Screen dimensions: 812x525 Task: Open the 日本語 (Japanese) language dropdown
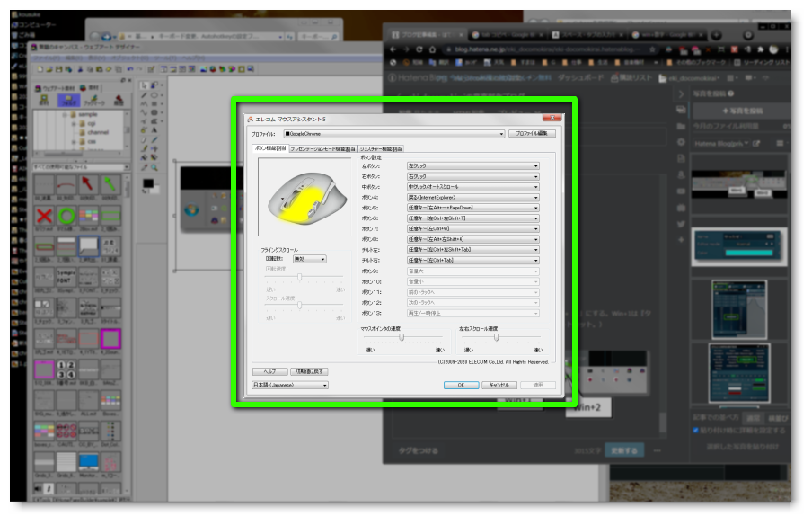[290, 385]
